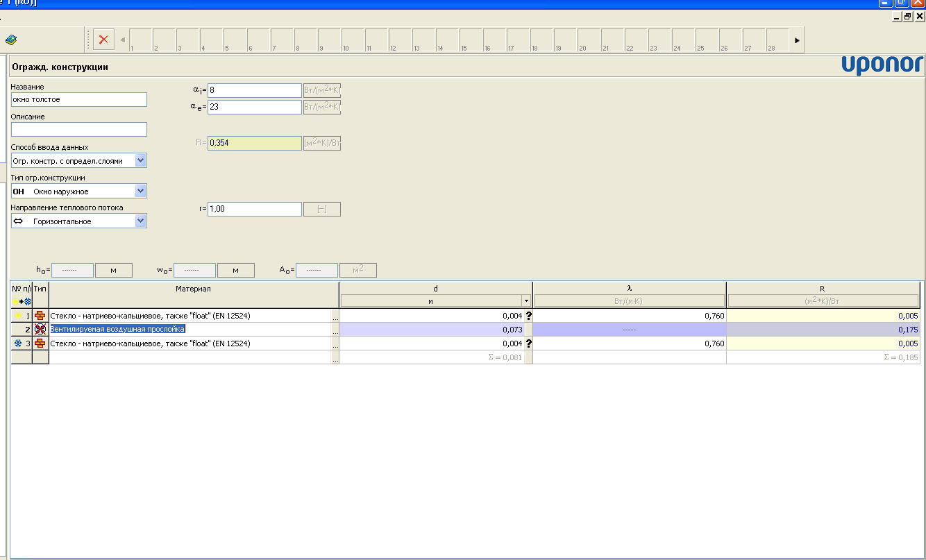Click the question mark in row 1 thickness cell

pos(528,316)
